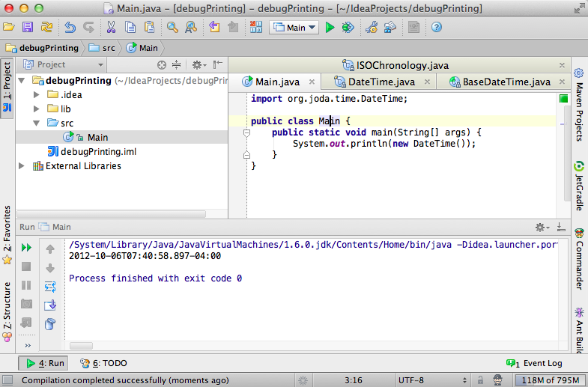Open Settings with the wrench icon
The image size is (588, 387).
372,28
